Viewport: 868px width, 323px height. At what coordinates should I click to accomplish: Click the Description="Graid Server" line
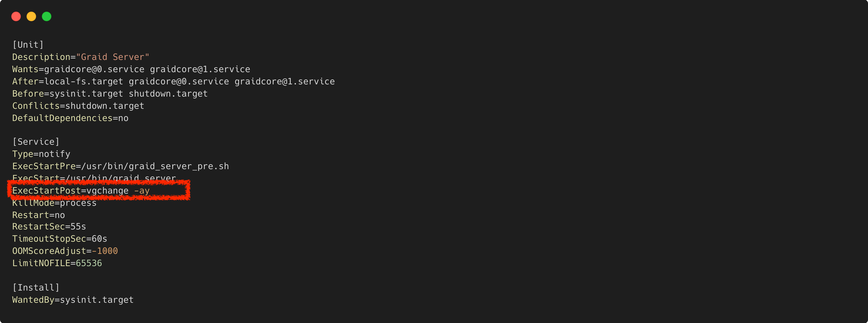pos(81,57)
